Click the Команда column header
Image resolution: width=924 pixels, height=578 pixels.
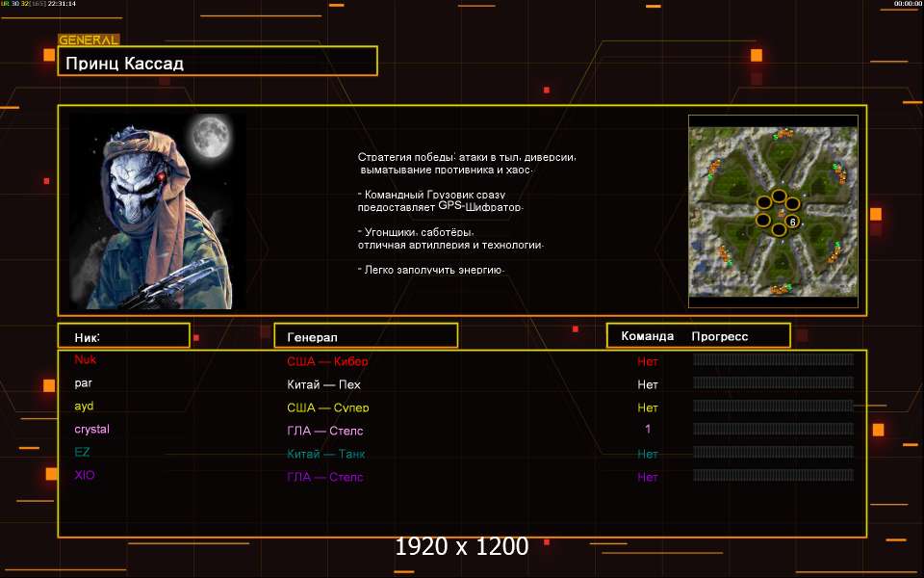pyautogui.click(x=647, y=336)
